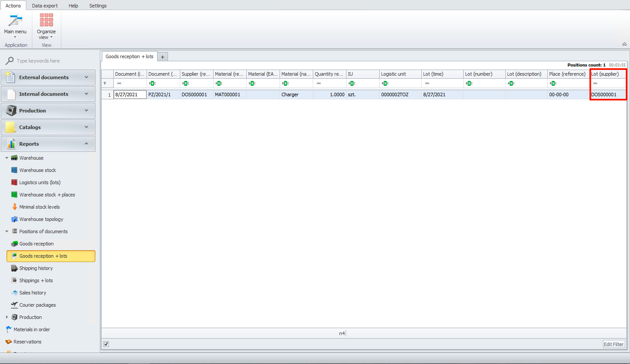Open the Organize view icon
Screen dimensions: 630x364
click(x=46, y=21)
